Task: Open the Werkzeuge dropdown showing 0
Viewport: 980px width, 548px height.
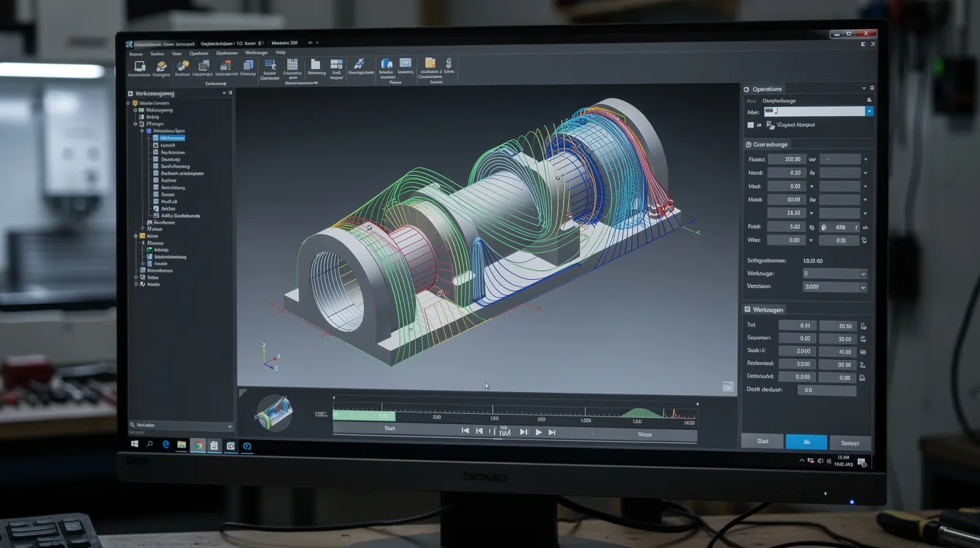Action: coord(834,273)
